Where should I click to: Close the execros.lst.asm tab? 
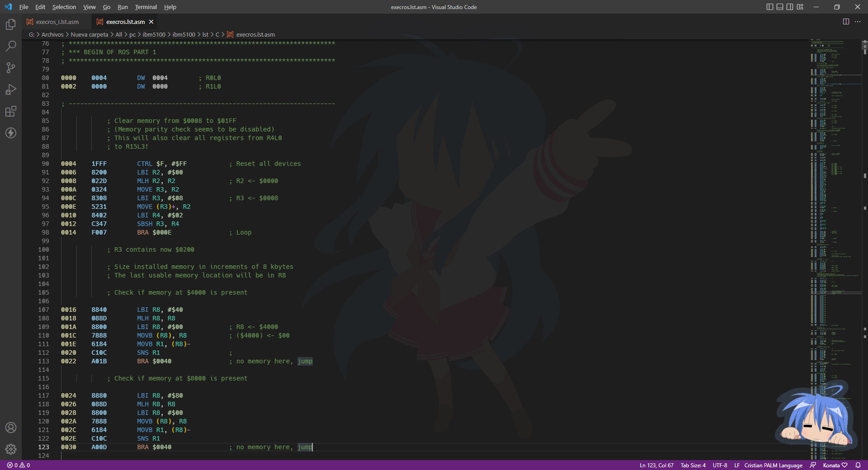[x=151, y=21]
